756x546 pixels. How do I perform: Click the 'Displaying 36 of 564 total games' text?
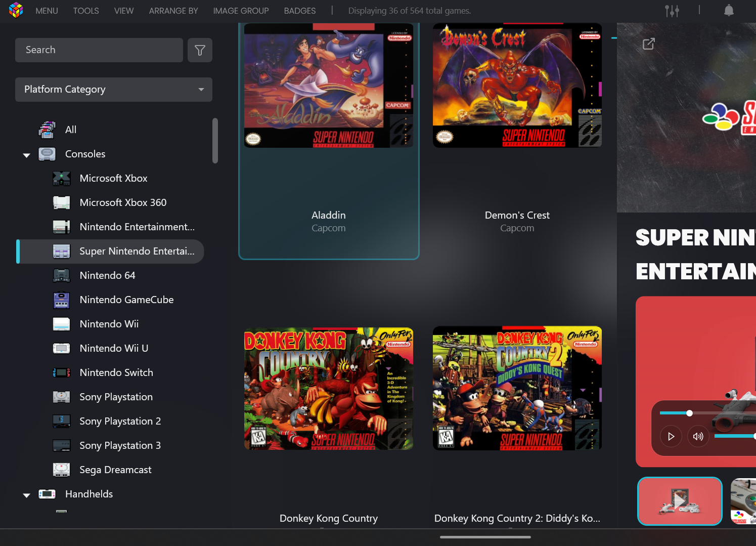pyautogui.click(x=410, y=11)
